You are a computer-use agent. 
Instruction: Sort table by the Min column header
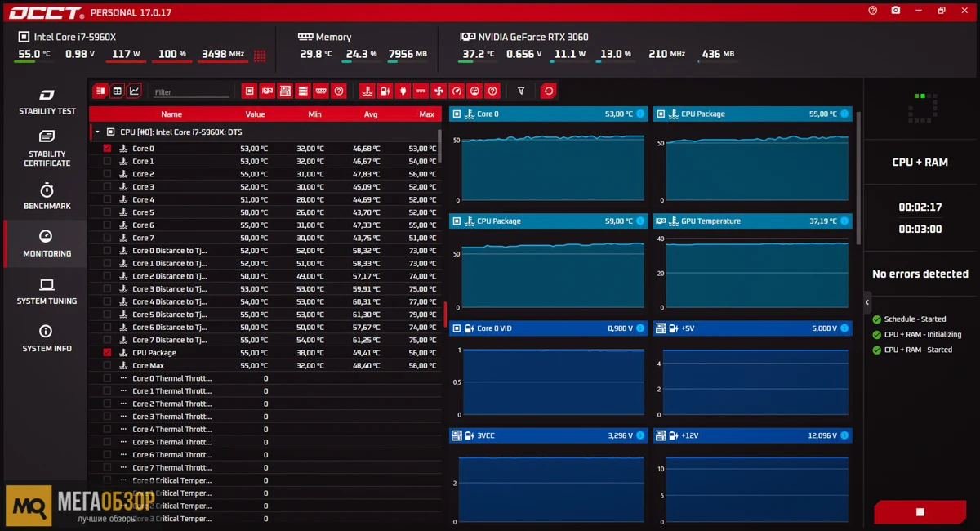(x=315, y=114)
